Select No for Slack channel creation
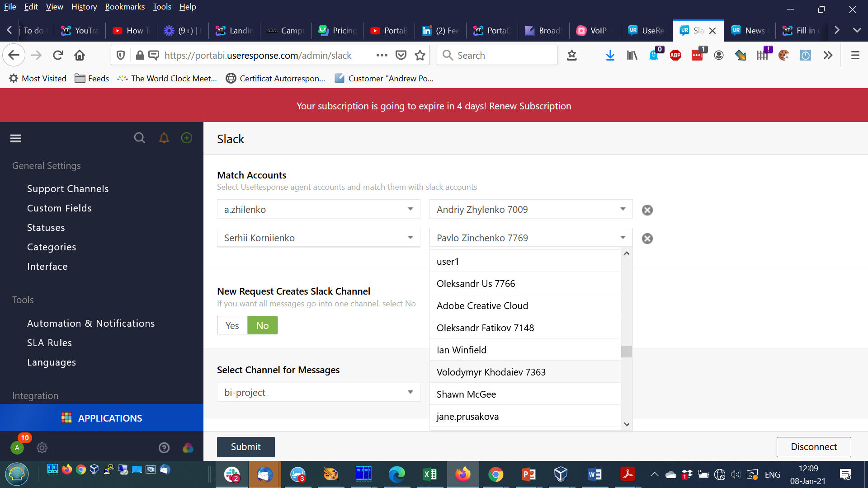Screen dimensions: 868x488 pyautogui.click(x=262, y=325)
